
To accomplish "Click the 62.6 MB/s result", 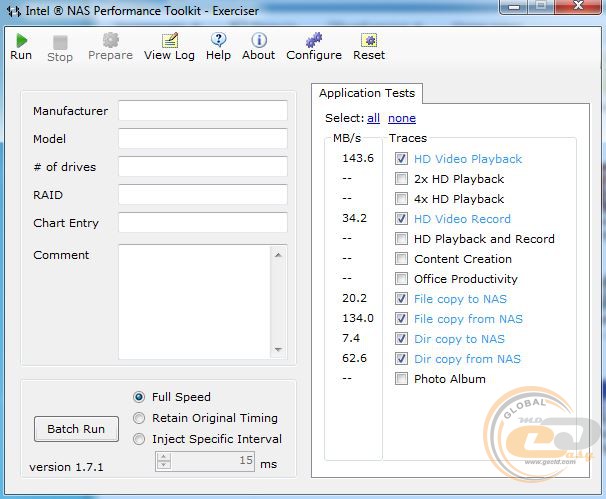I will pos(354,358).
